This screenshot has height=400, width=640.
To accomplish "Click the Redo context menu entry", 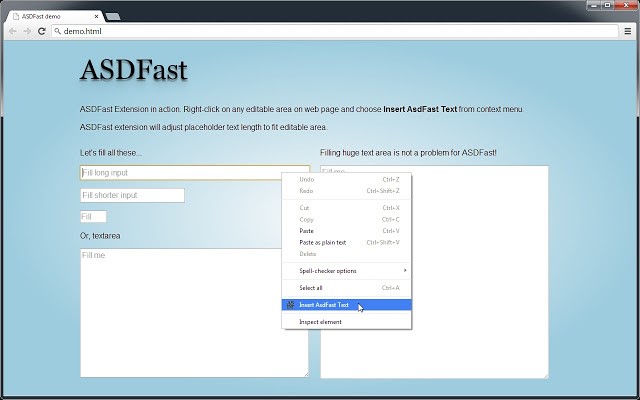I will 347,191.
